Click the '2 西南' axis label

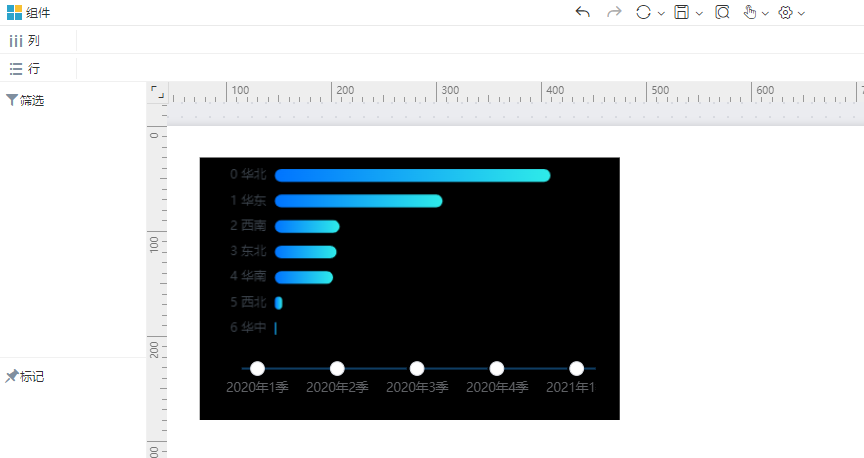point(249,225)
